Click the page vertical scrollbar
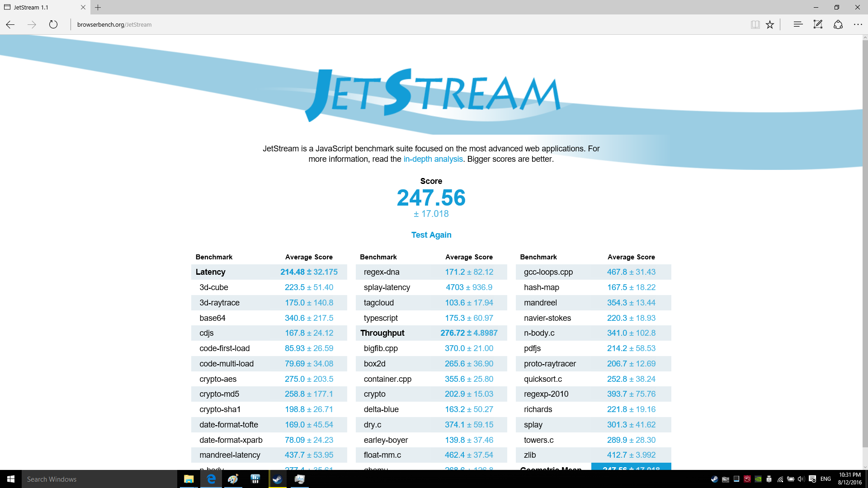The image size is (868, 488). [865, 244]
